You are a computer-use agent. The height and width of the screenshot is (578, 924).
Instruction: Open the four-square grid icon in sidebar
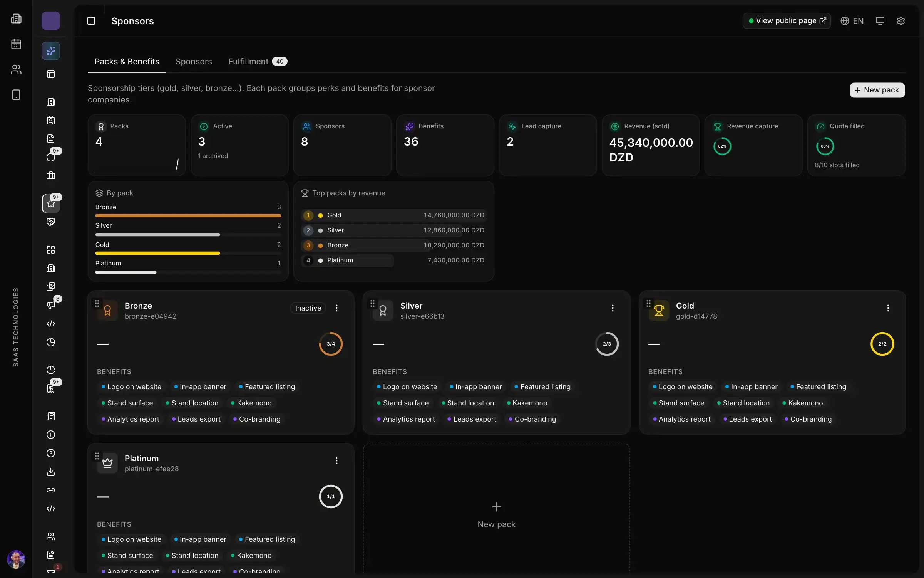point(51,249)
